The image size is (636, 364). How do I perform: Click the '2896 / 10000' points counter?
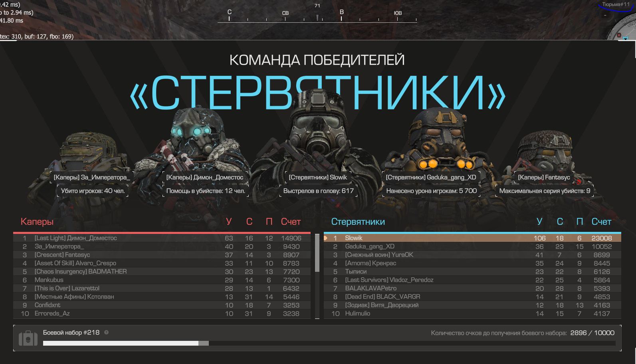pos(592,333)
